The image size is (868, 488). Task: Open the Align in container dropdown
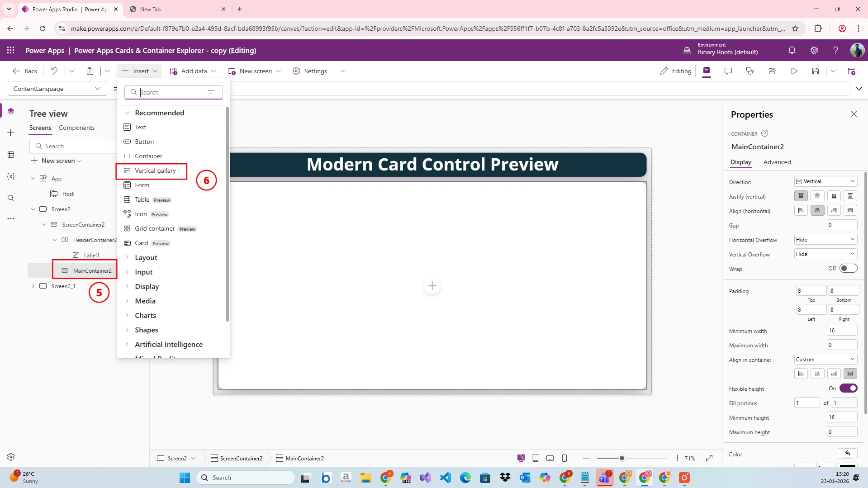[825, 359]
